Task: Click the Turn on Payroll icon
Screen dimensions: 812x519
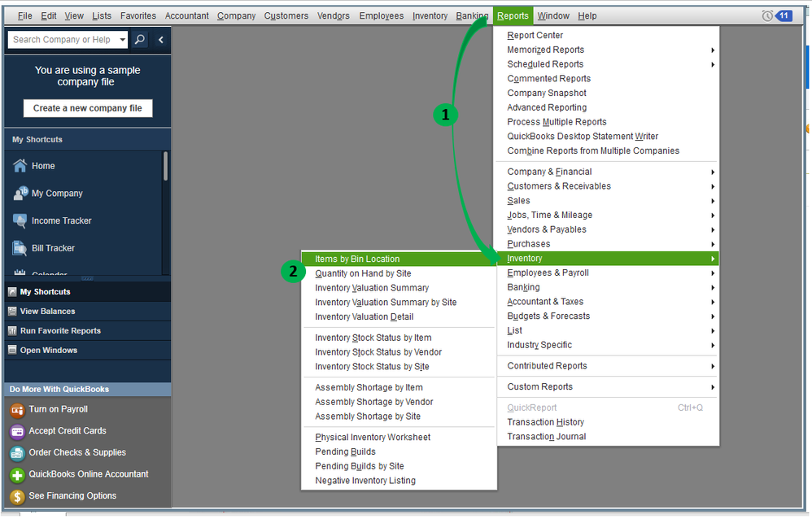Action: tap(17, 410)
